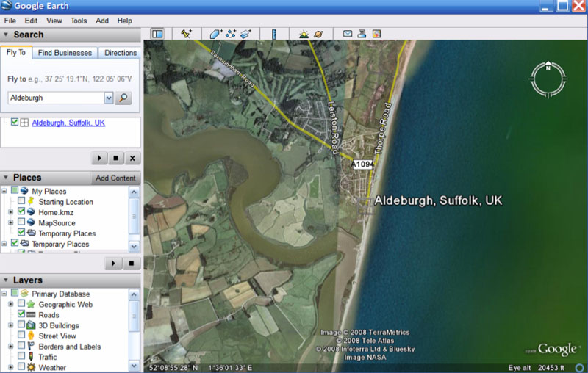Open the Edit menu

pyautogui.click(x=31, y=21)
